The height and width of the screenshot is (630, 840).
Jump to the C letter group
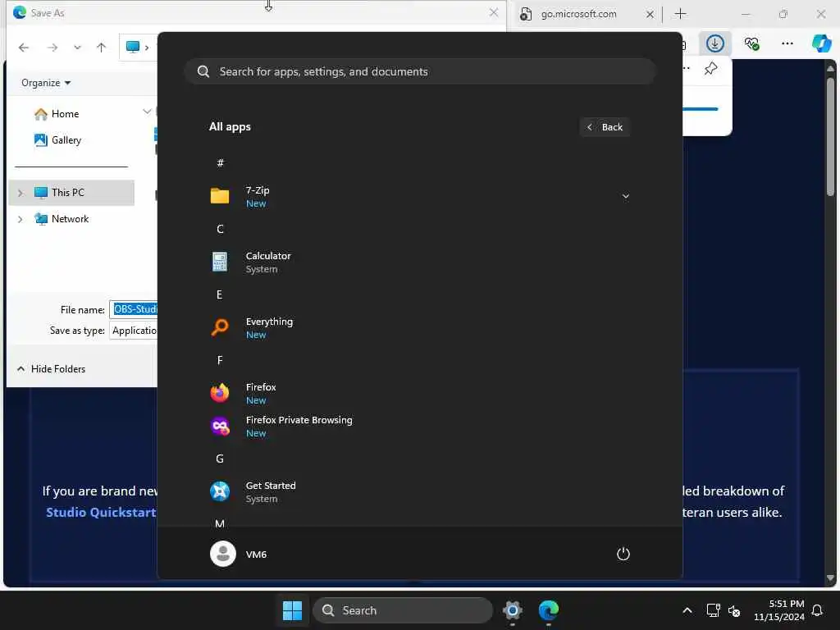[220, 230]
